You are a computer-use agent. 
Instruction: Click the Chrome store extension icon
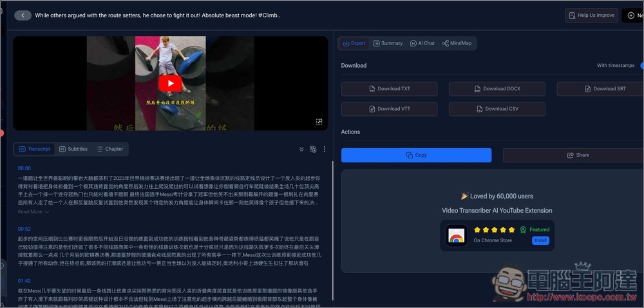[457, 235]
